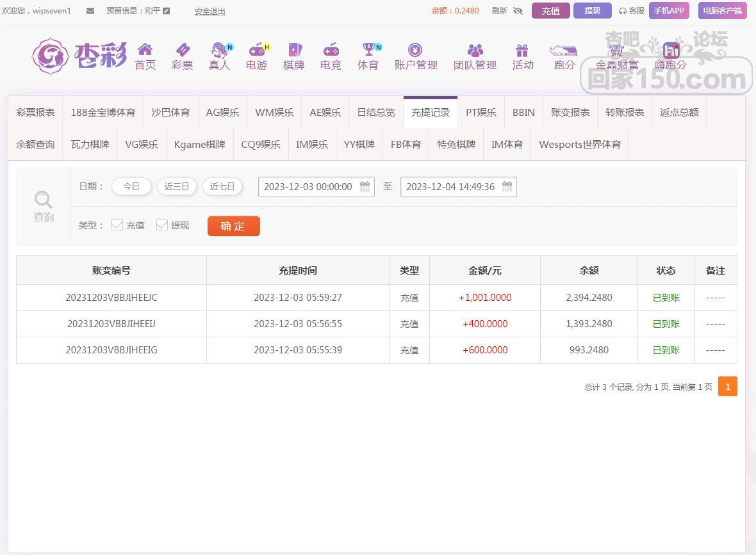Click the purple 充值 button in header

click(x=550, y=11)
